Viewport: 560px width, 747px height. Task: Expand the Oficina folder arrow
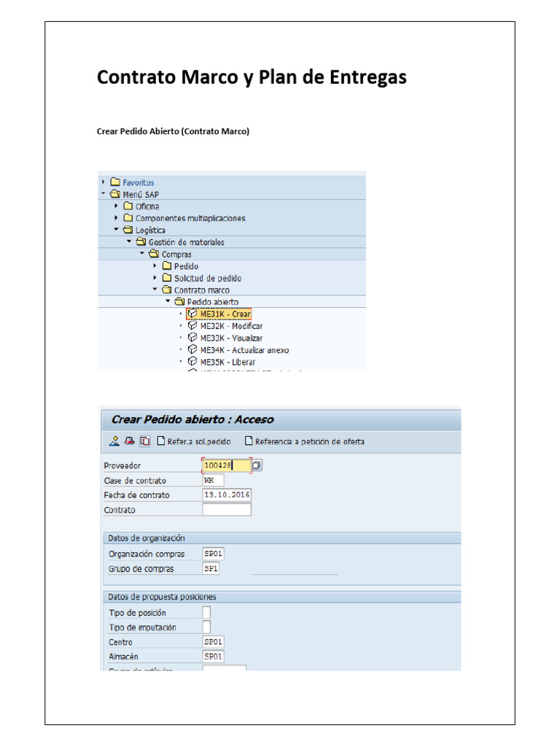[116, 206]
